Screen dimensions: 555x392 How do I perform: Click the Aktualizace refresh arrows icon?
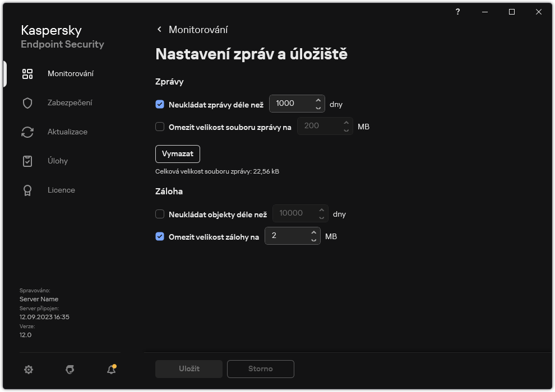(27, 132)
